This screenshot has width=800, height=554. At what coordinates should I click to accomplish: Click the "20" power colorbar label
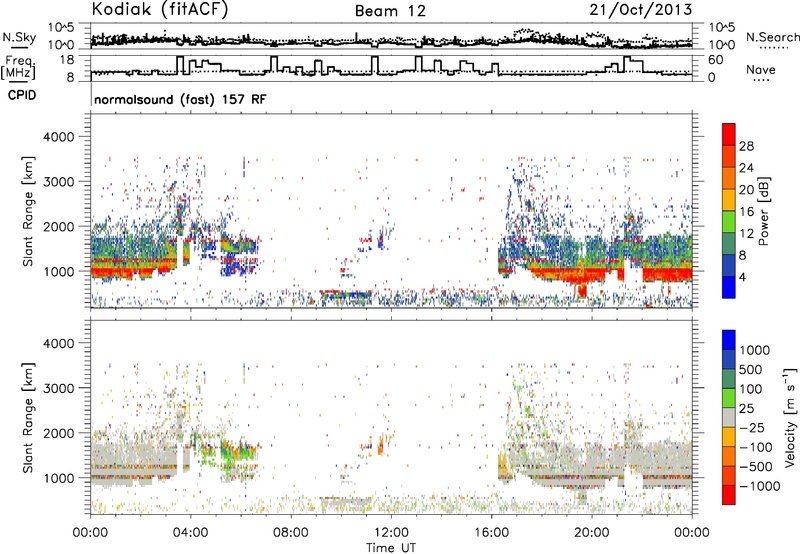pyautogui.click(x=746, y=190)
